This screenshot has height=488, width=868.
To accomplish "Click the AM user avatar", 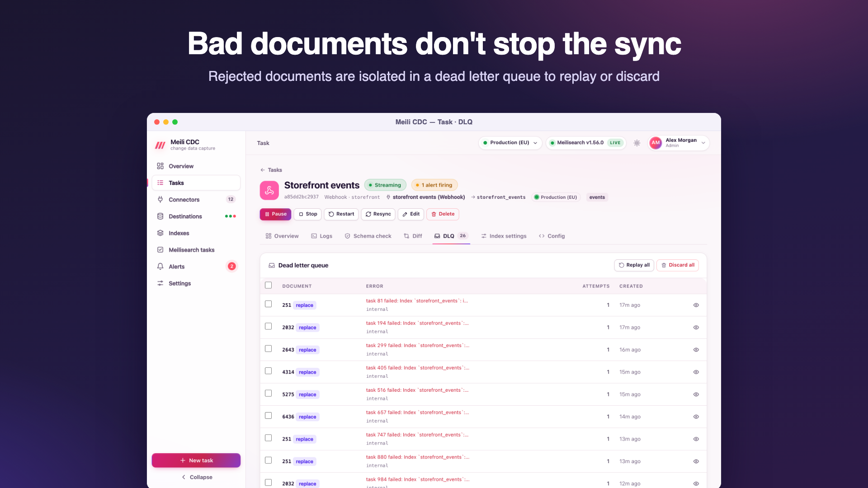I will coord(656,143).
